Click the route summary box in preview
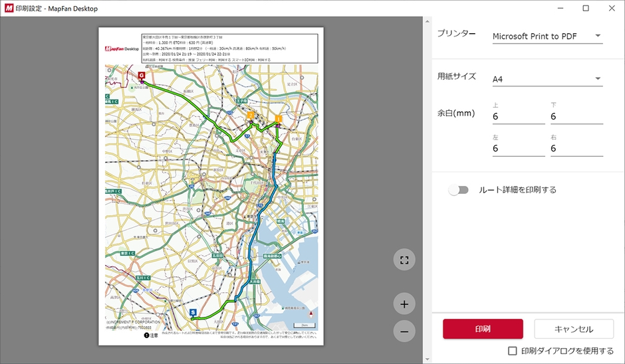The image size is (625, 364). tap(229, 48)
